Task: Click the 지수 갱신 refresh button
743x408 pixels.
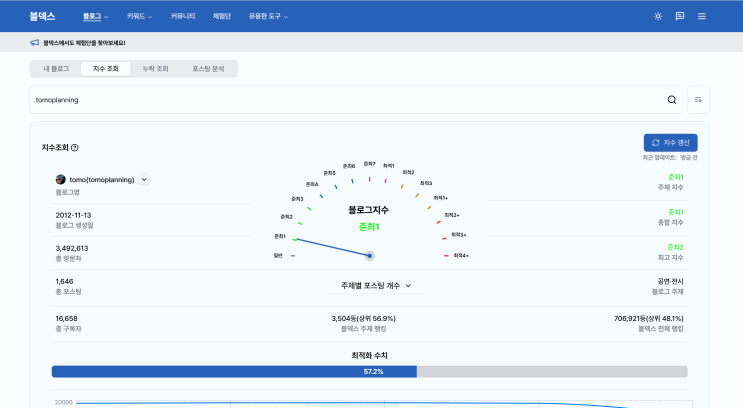Action: pos(671,143)
